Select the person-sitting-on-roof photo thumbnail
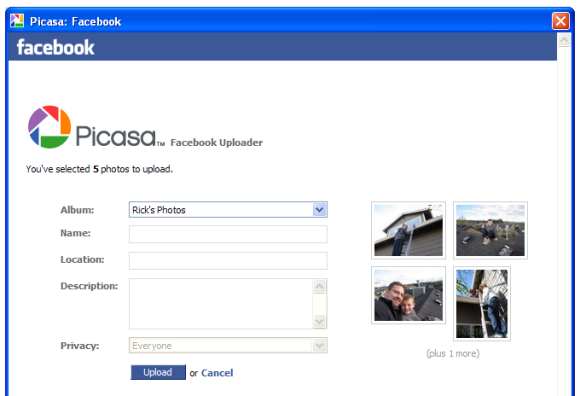The width and height of the screenshot is (580, 396). click(490, 230)
